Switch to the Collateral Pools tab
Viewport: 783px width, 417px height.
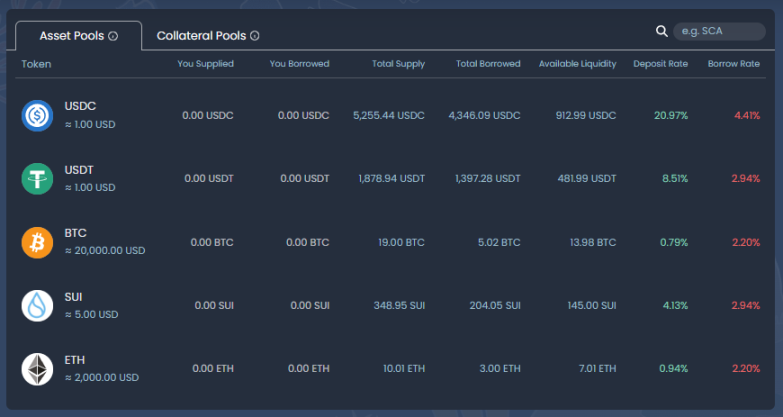pos(201,36)
